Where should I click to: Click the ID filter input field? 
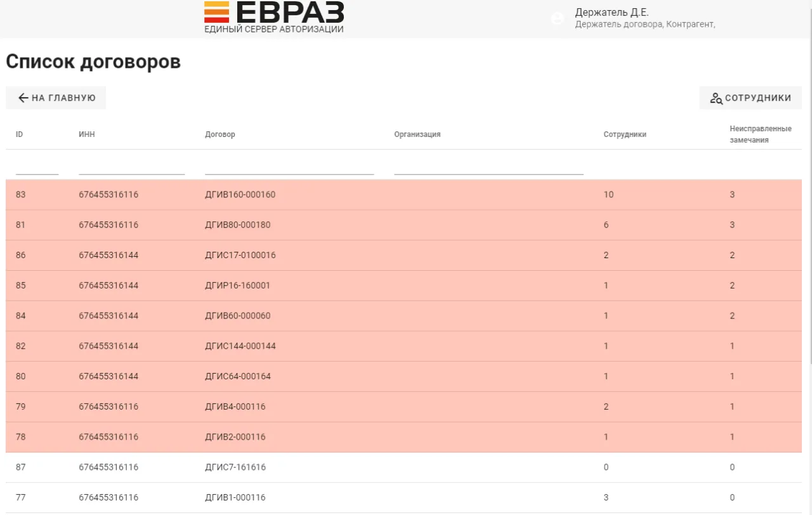pyautogui.click(x=37, y=167)
